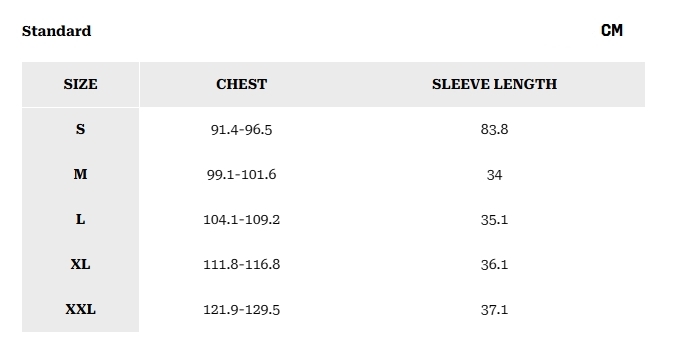Select the Standard fit label
Image resolution: width=688 pixels, height=363 pixels.
57,31
